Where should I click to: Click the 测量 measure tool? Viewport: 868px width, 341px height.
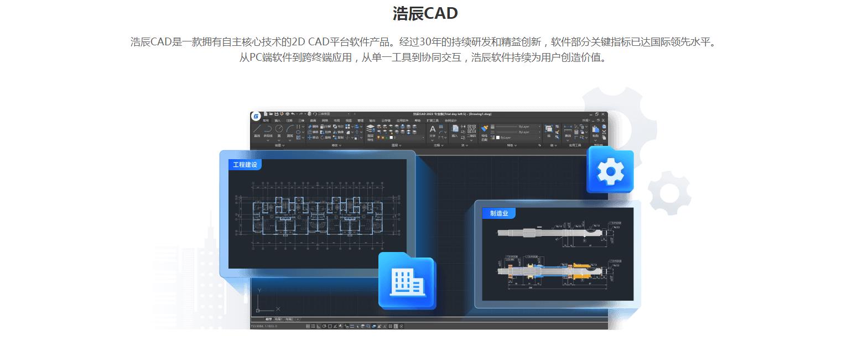coord(568,131)
